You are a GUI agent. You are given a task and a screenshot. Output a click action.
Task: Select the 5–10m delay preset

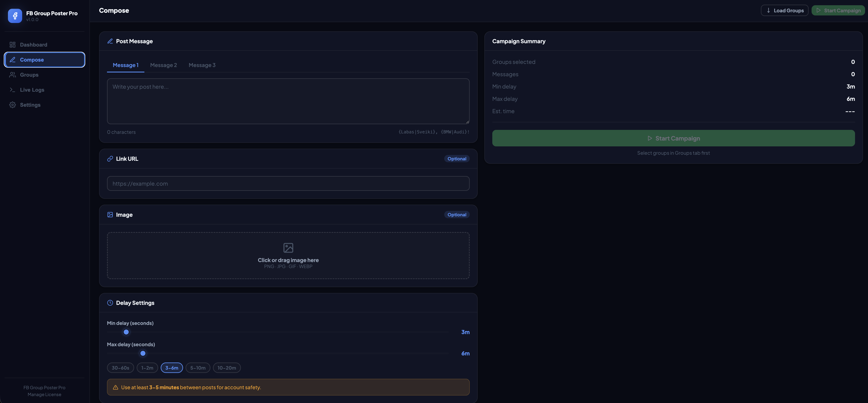pos(198,368)
